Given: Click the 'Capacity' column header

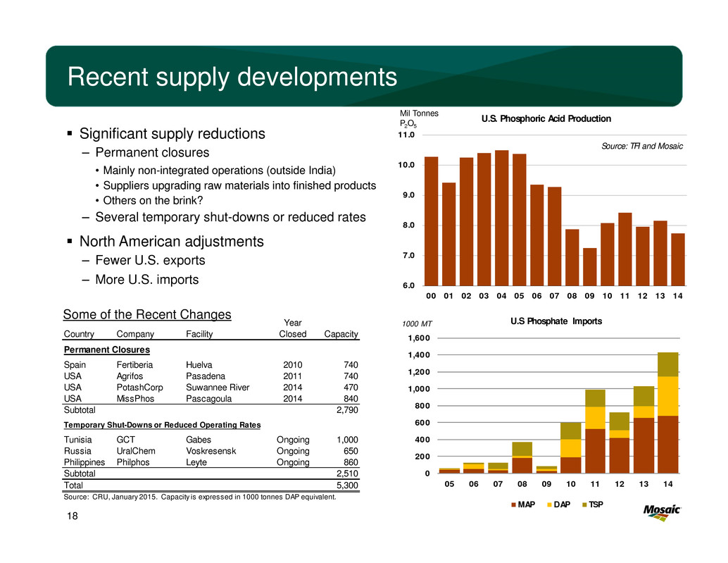Looking at the screenshot, I should click(x=340, y=333).
